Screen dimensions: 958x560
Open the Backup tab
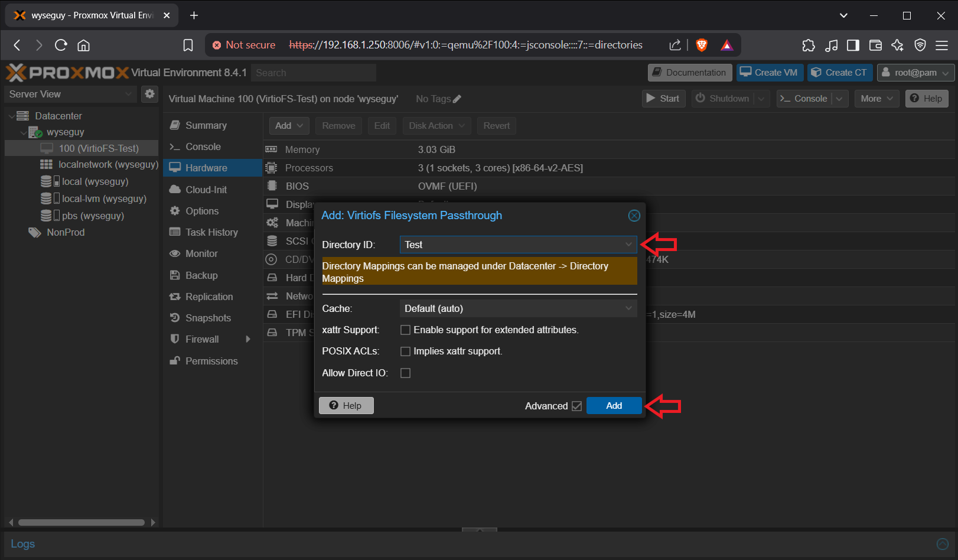[x=213, y=275]
